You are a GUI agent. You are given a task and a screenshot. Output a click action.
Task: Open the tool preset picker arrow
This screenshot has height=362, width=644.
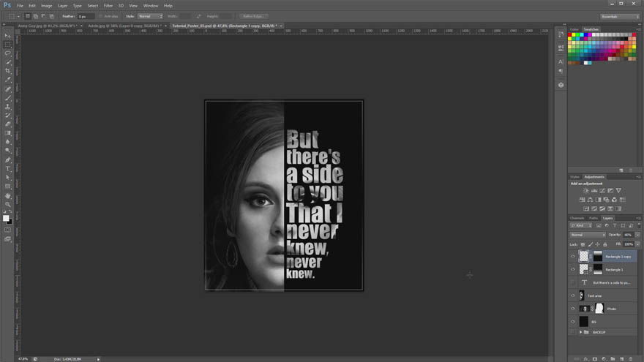(x=18, y=16)
